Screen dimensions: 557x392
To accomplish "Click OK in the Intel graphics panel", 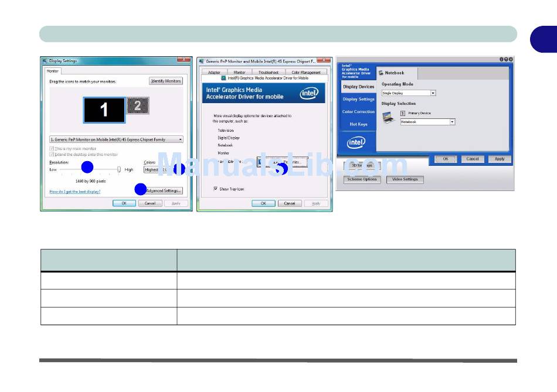I will point(446,159).
